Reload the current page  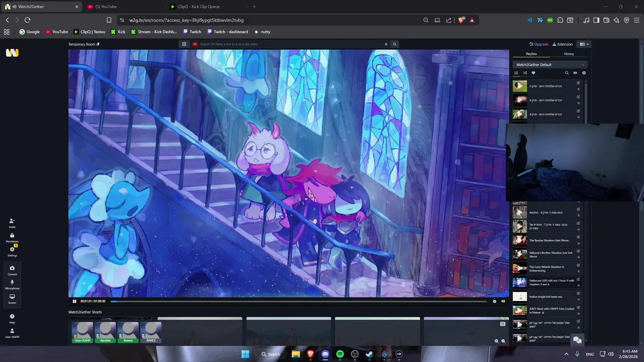[x=27, y=20]
